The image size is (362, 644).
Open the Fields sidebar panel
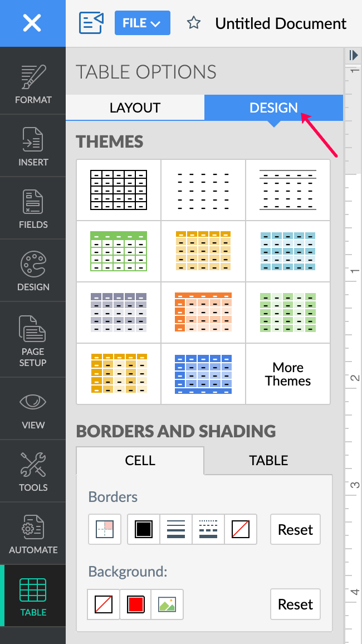pos(33,208)
